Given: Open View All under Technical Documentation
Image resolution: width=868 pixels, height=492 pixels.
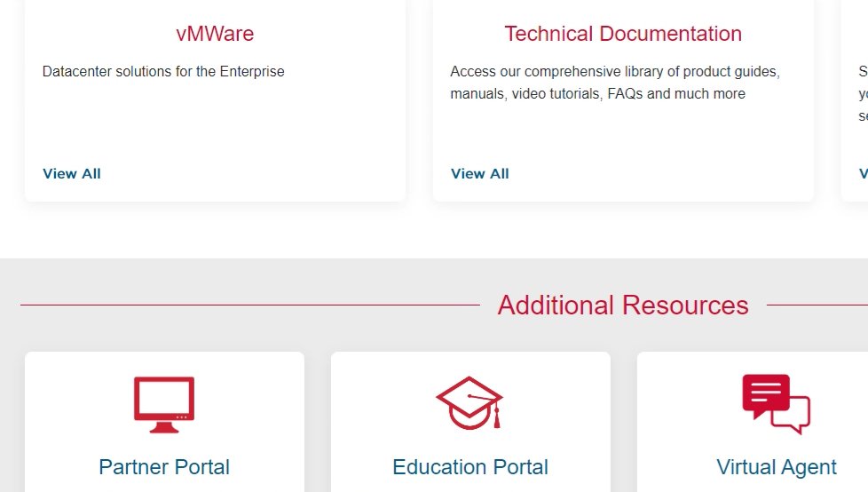Looking at the screenshot, I should point(480,173).
